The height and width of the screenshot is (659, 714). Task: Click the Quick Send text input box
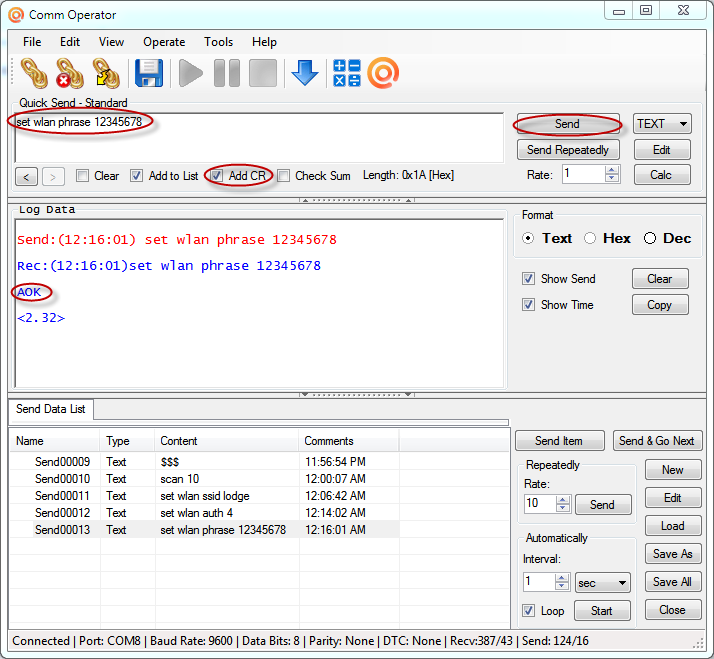click(260, 138)
